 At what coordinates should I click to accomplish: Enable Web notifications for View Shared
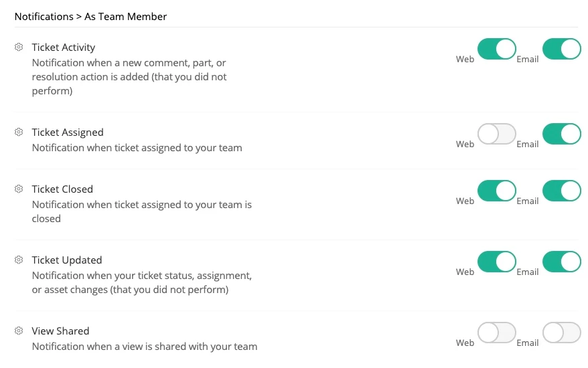tap(496, 333)
